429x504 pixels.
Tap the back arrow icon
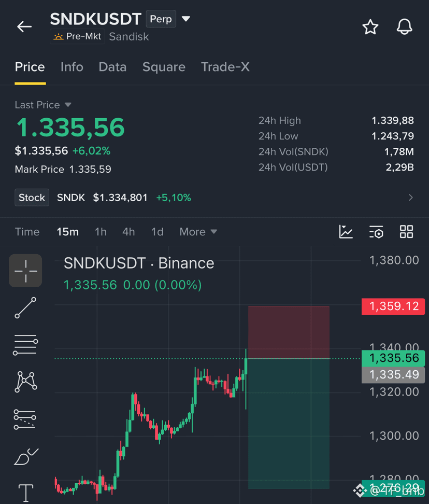pyautogui.click(x=24, y=26)
